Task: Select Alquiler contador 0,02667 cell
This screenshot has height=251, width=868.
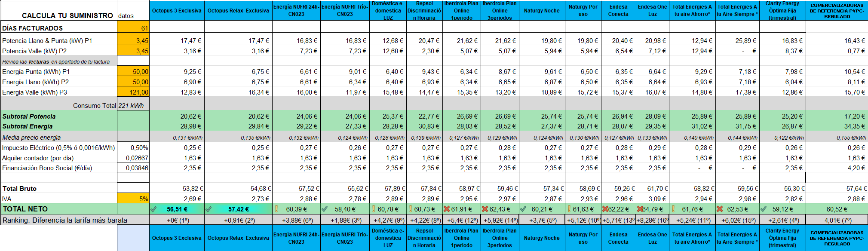Action: 133,158
